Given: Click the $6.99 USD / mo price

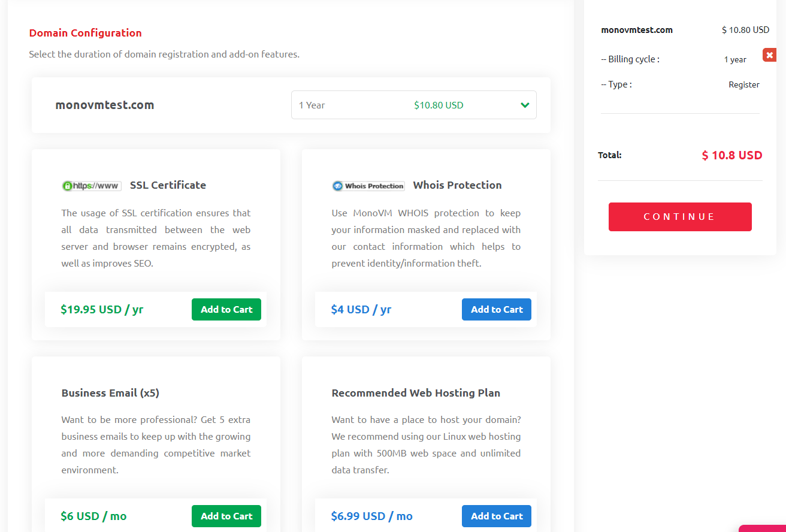Looking at the screenshot, I should [371, 516].
